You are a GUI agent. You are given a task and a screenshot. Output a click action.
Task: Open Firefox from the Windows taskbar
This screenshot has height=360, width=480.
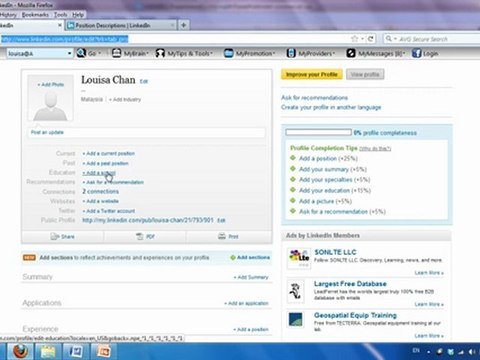[x=21, y=351]
